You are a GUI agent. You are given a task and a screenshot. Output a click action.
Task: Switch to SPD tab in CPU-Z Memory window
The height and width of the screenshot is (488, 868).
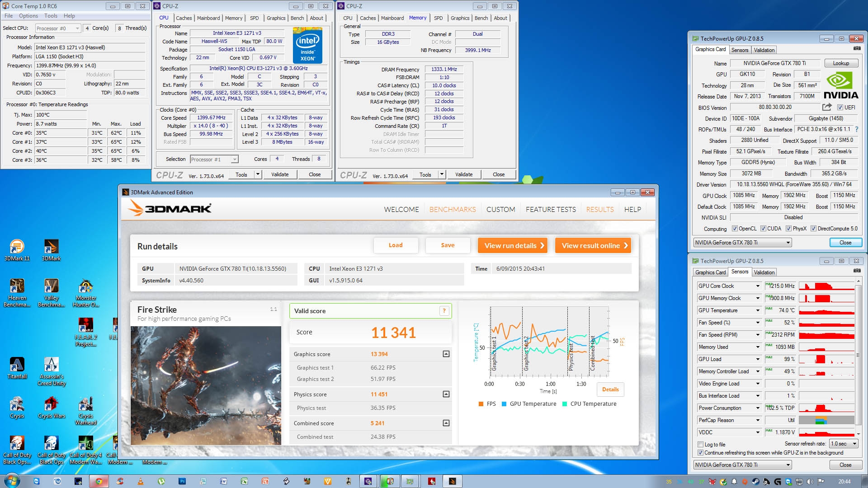[x=438, y=18]
